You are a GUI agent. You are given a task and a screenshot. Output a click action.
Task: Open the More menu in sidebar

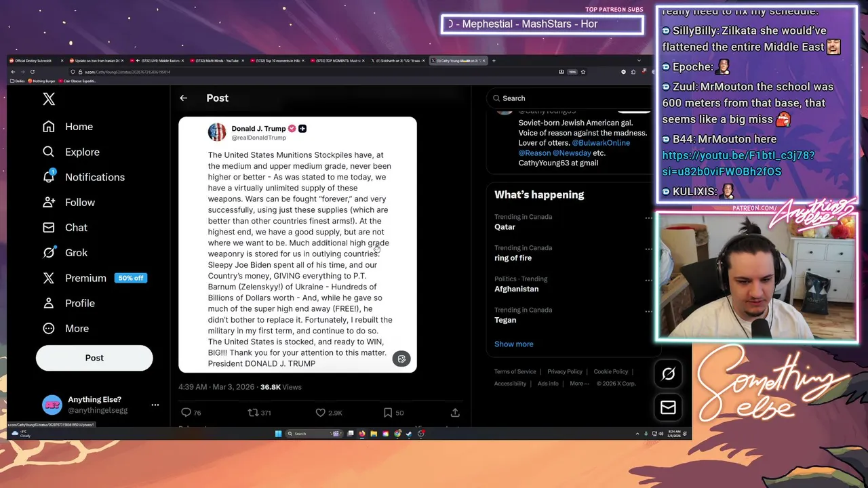pos(65,328)
